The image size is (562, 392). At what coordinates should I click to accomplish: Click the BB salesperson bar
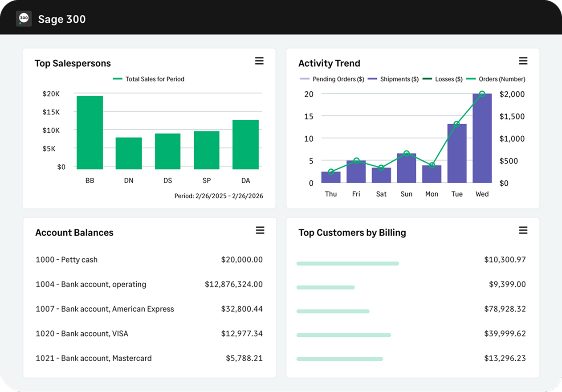coord(90,132)
